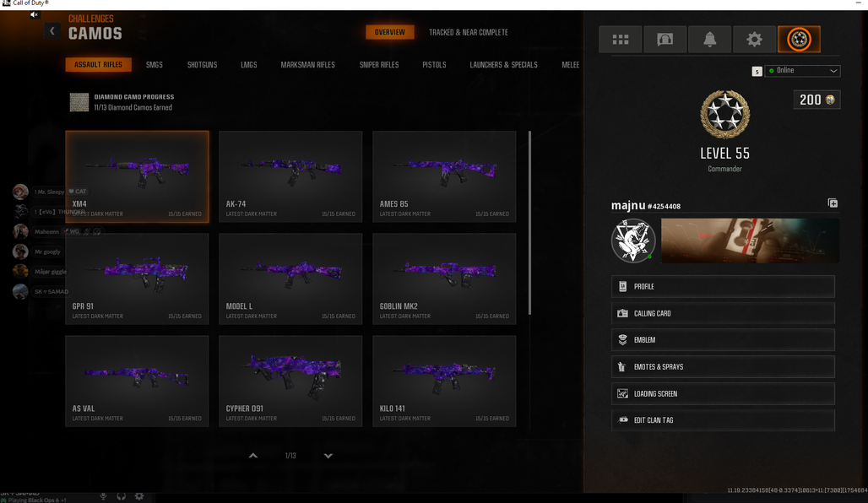Click the camo grid vertical scrollbar
Screen dimensions: 868x503
coord(529,223)
